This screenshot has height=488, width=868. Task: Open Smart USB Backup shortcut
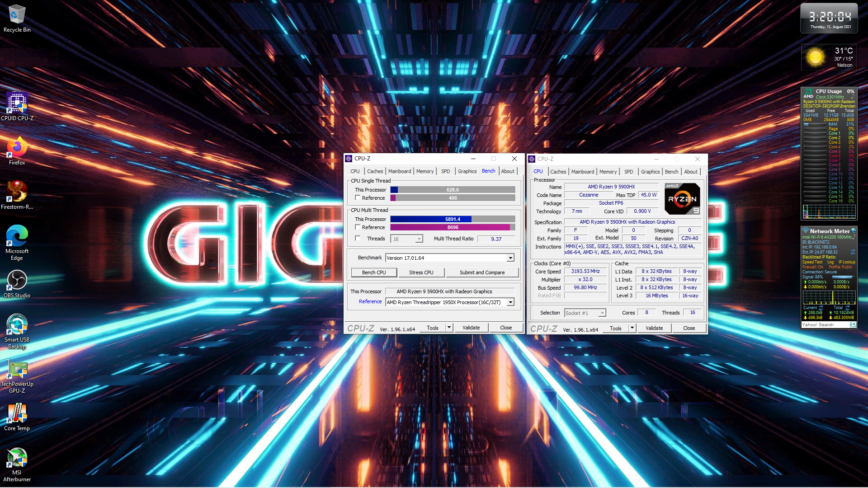pos(17,331)
